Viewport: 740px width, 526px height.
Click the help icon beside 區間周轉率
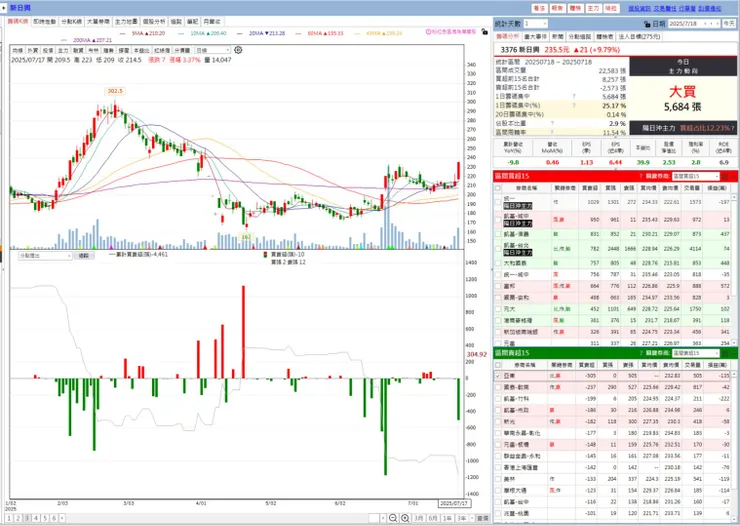tap(552, 132)
